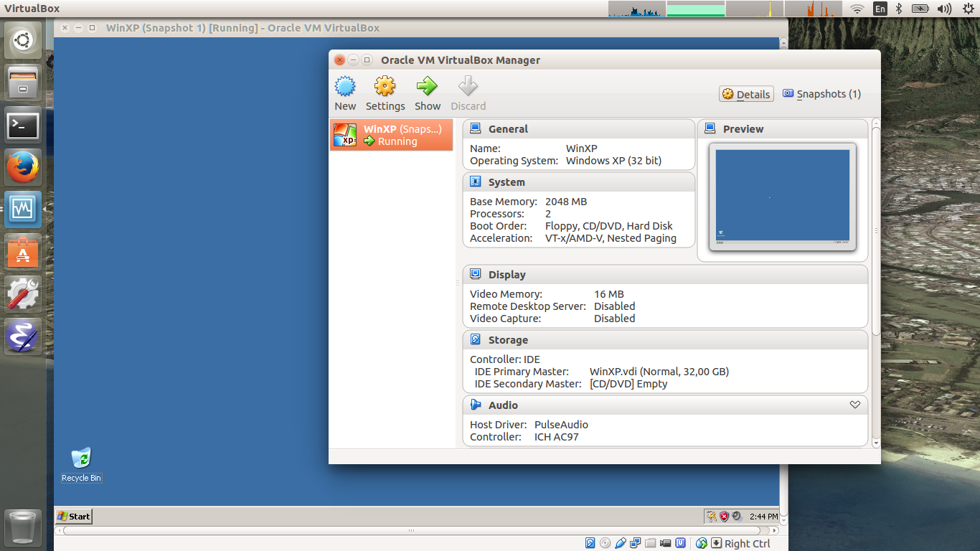This screenshot has width=980, height=551.
Task: Open the Display section header link
Action: point(507,275)
